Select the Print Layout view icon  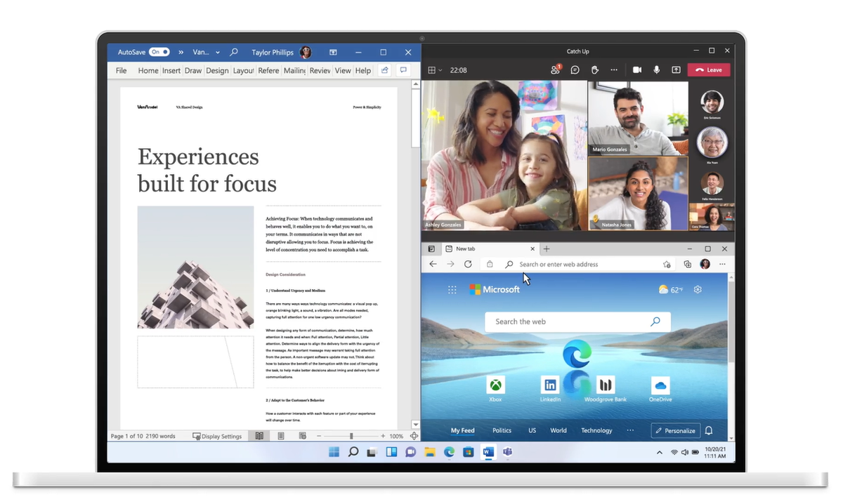tap(281, 436)
